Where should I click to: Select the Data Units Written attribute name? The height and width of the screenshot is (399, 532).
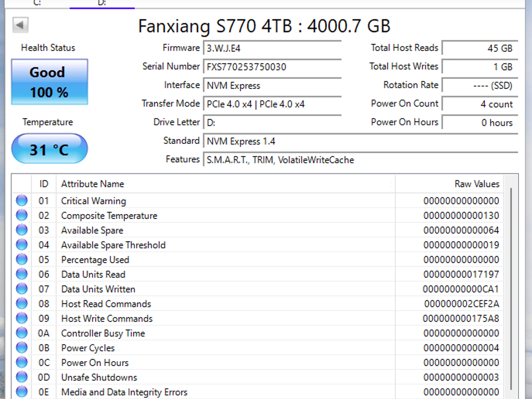click(x=98, y=289)
